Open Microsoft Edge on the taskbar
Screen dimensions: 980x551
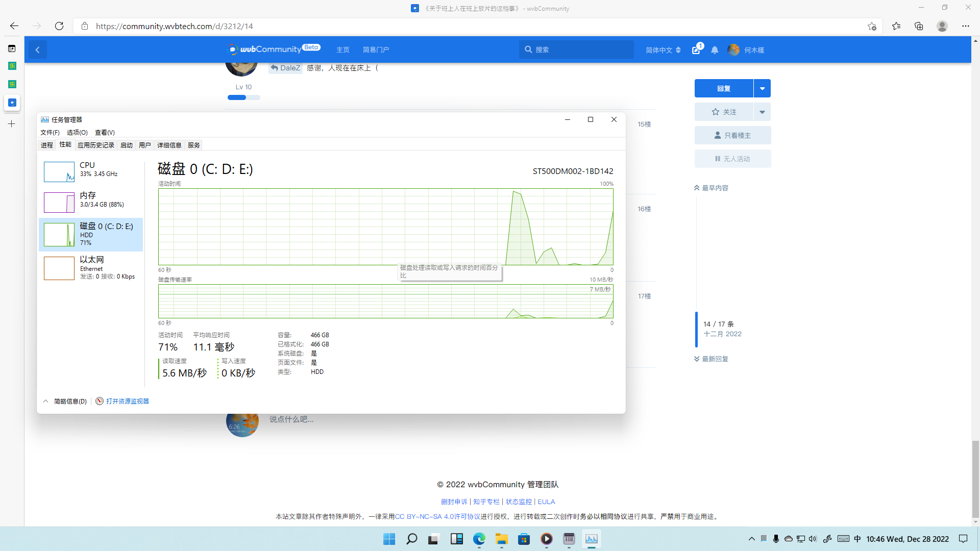pos(479,539)
